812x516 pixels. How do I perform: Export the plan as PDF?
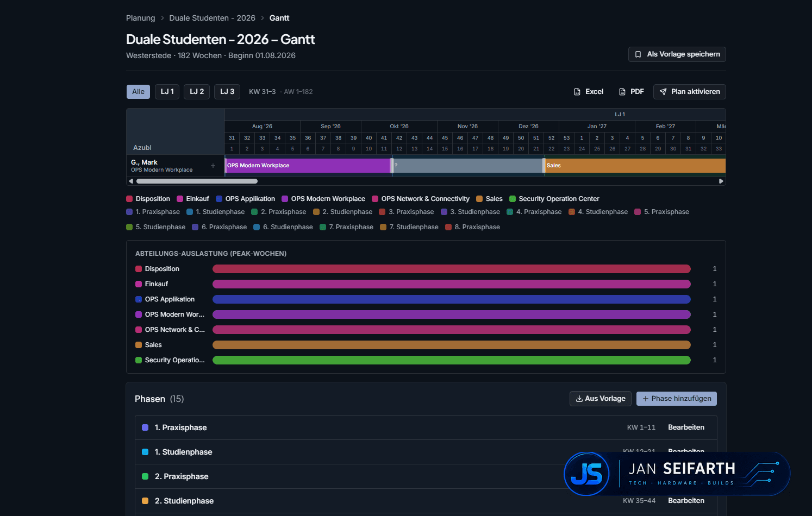tap(632, 92)
